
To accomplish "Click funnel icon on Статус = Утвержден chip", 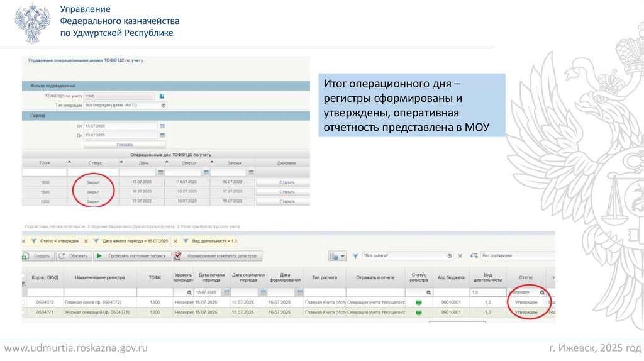I will click(34, 241).
